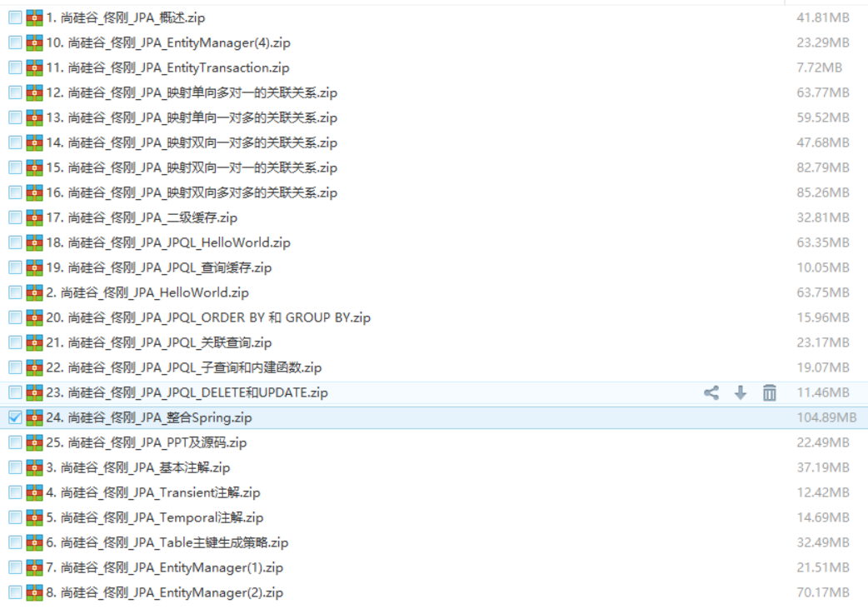Click the trash delete icon on row 23
The height and width of the screenshot is (609, 868).
tap(770, 392)
